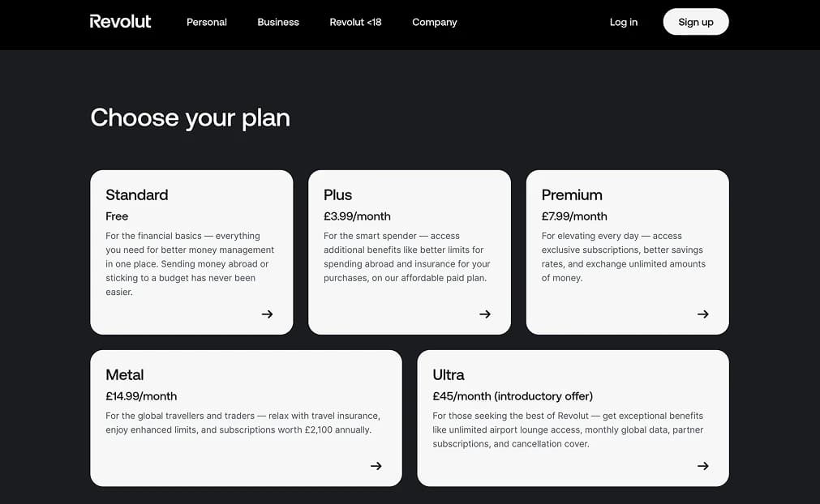Open the Company menu
This screenshot has height=504, width=820.
(435, 22)
